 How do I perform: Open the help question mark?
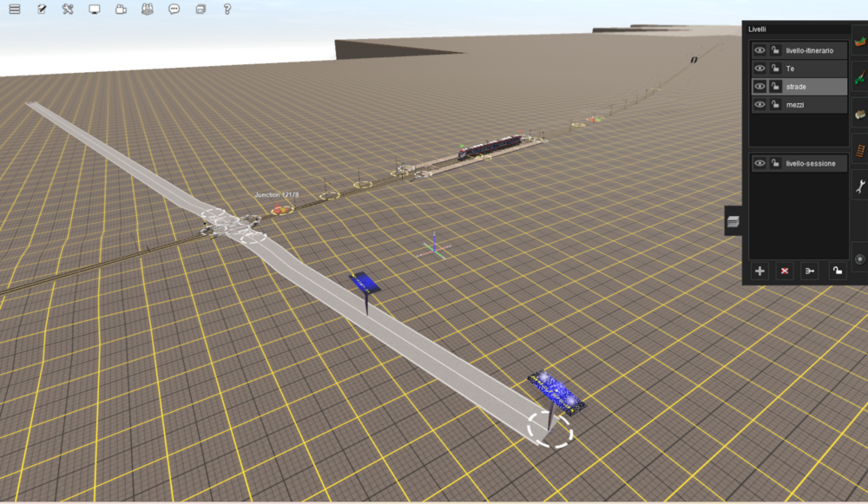[227, 10]
